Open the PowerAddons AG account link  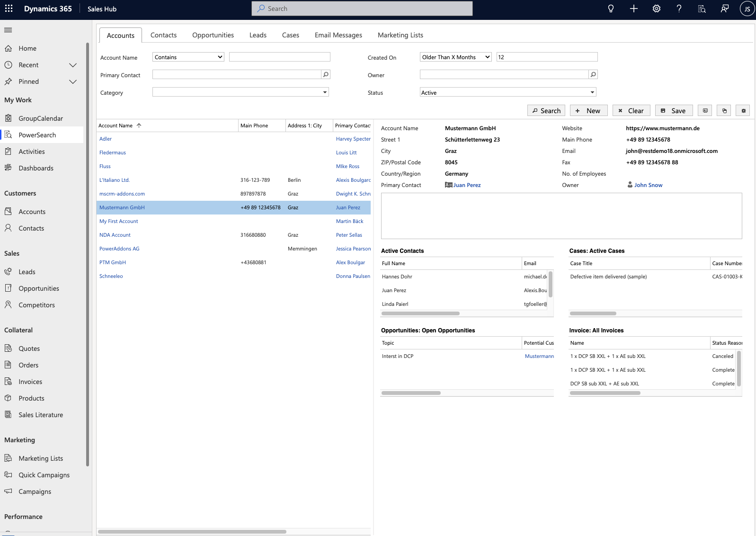click(x=119, y=249)
